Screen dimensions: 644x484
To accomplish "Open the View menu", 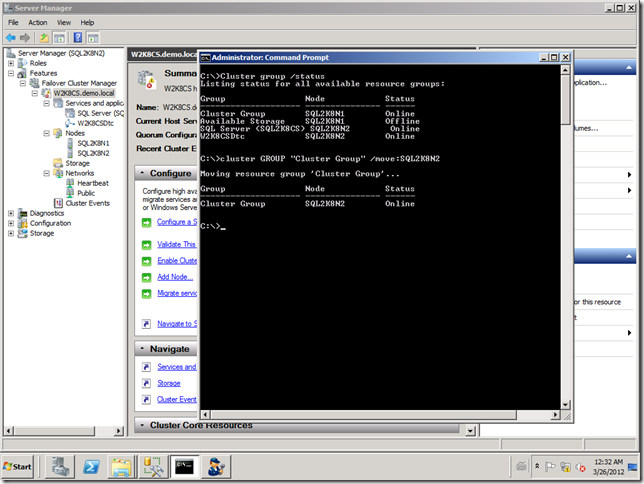I will point(64,23).
